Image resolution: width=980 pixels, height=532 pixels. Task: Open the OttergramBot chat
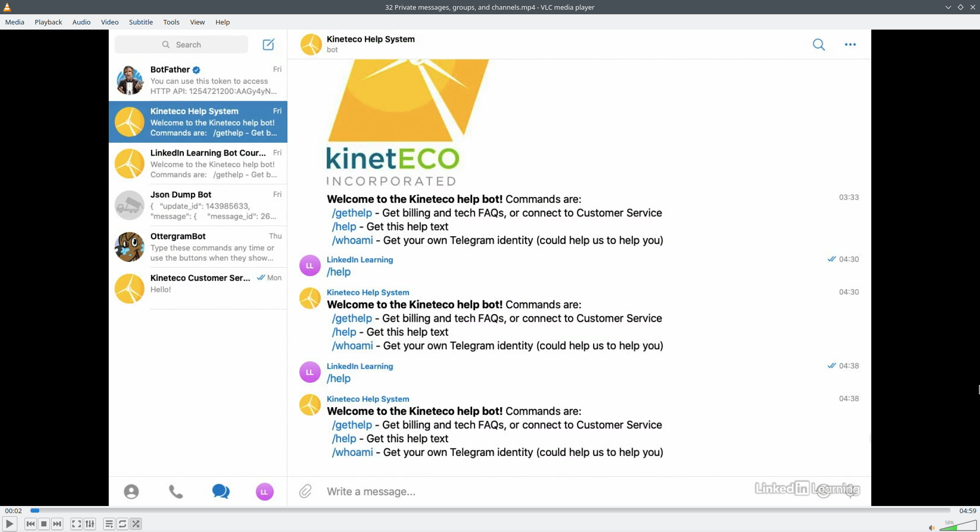(198, 247)
